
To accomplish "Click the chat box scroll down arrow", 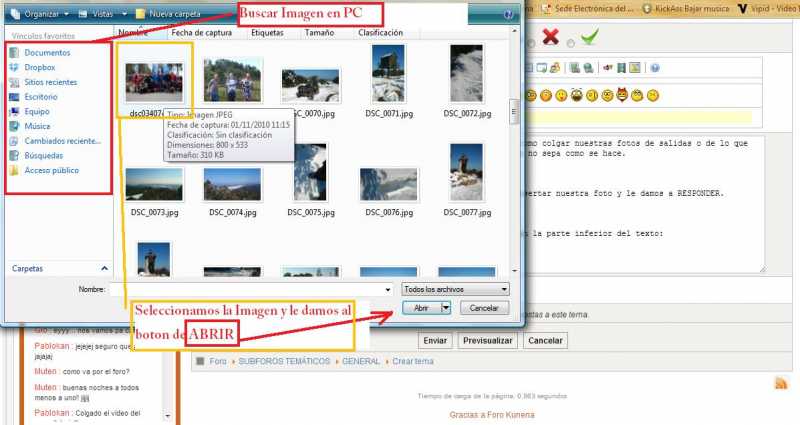I will (168, 416).
